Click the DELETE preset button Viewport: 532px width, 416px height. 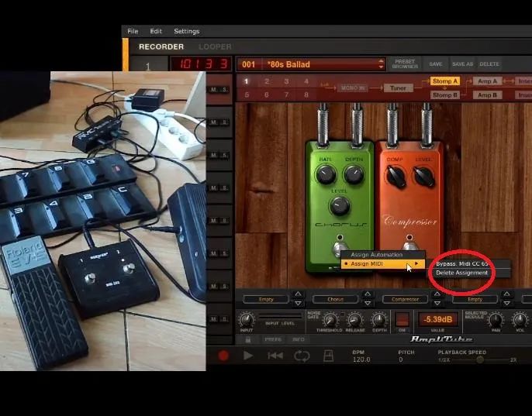click(x=489, y=64)
